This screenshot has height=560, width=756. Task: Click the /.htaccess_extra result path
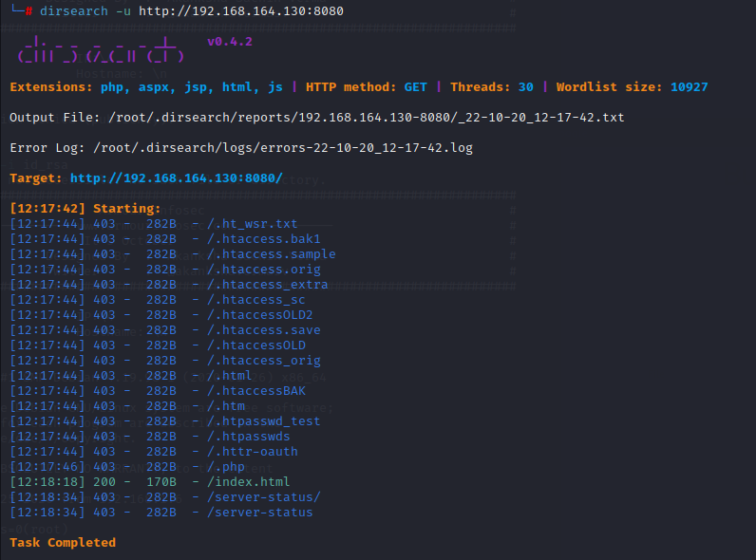coord(267,284)
